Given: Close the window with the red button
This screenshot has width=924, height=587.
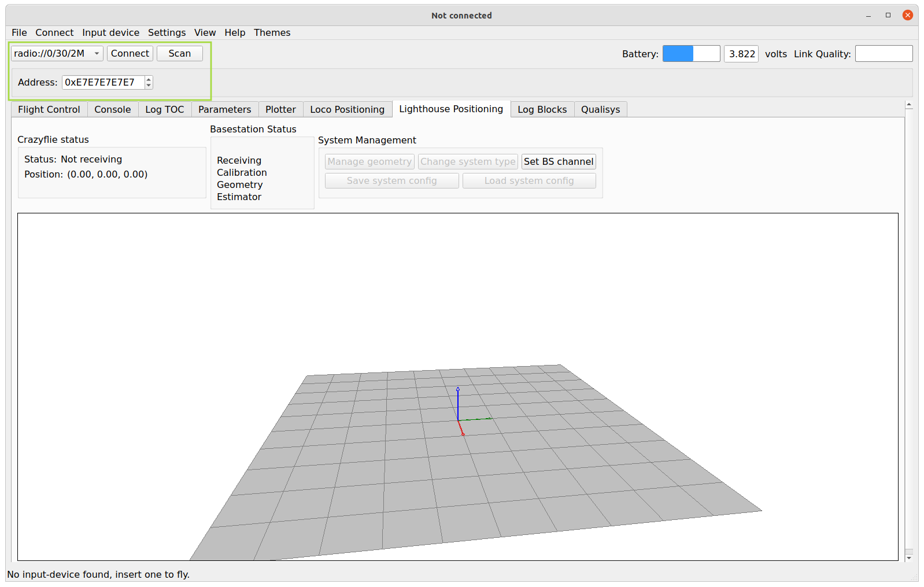Looking at the screenshot, I should [908, 16].
